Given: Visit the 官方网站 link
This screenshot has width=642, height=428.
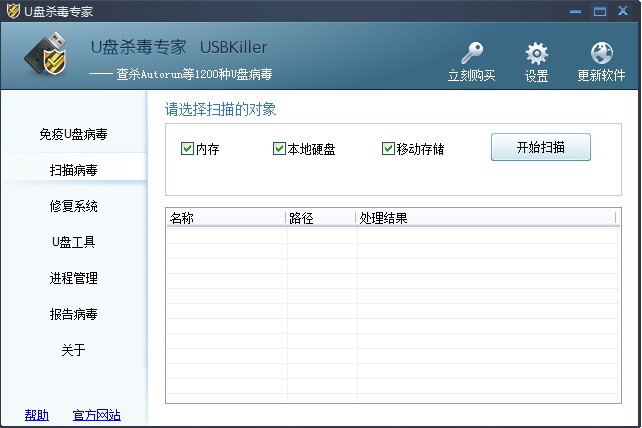Looking at the screenshot, I should tap(97, 415).
